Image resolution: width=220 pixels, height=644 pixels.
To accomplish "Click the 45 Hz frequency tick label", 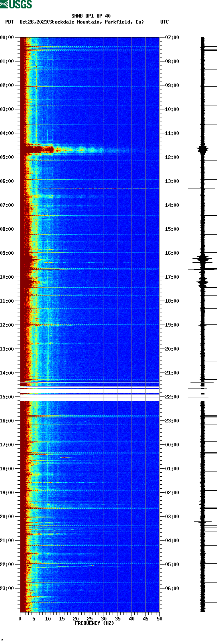I will tap(145, 619).
